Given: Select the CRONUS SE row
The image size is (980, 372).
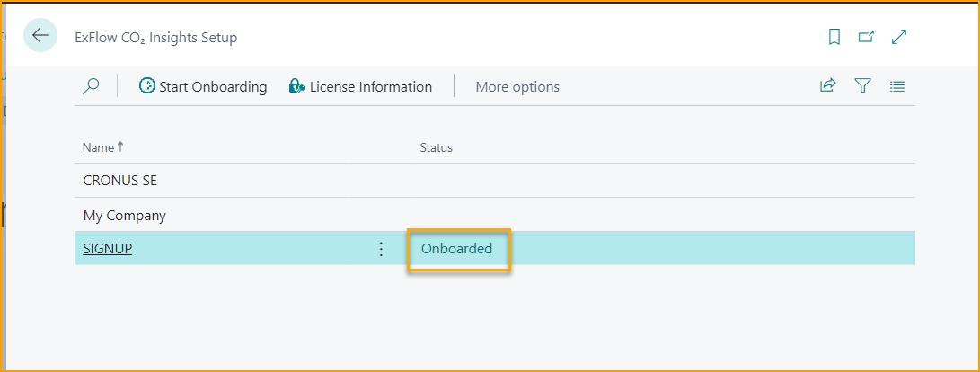Looking at the screenshot, I should click(x=119, y=180).
